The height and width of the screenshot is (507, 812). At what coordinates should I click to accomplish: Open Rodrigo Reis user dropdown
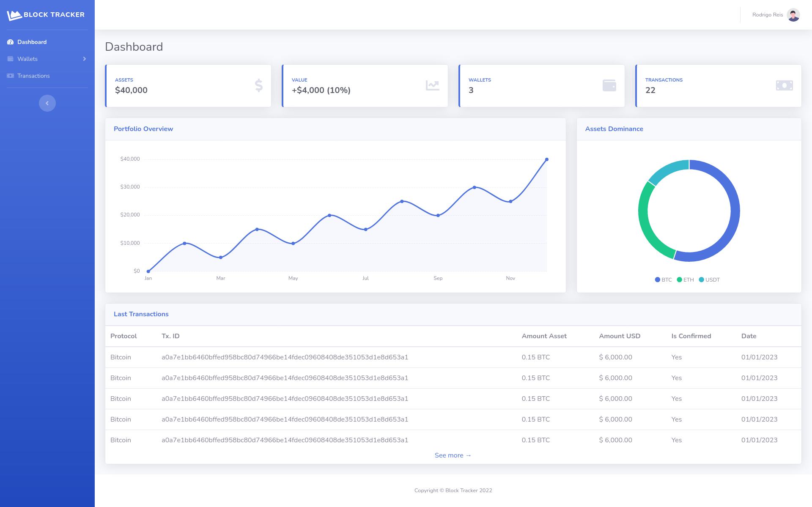[768, 15]
